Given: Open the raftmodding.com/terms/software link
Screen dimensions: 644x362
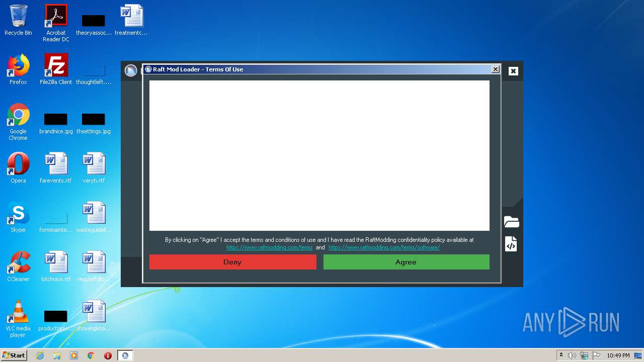Looking at the screenshot, I should (x=384, y=247).
